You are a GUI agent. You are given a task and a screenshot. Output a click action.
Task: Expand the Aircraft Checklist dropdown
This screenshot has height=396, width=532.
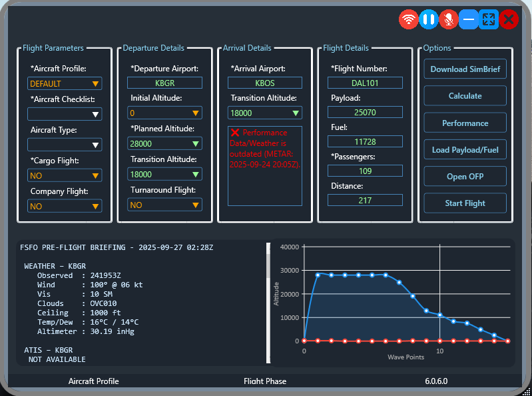coord(65,114)
